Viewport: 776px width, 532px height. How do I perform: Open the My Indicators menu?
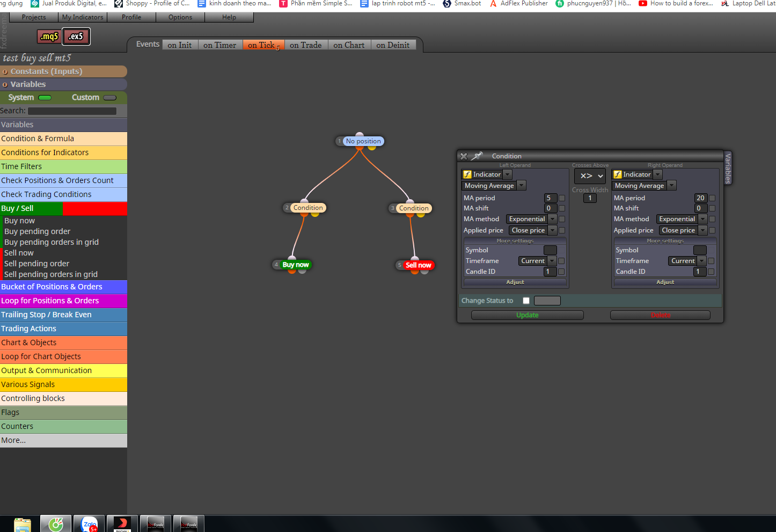pyautogui.click(x=82, y=17)
